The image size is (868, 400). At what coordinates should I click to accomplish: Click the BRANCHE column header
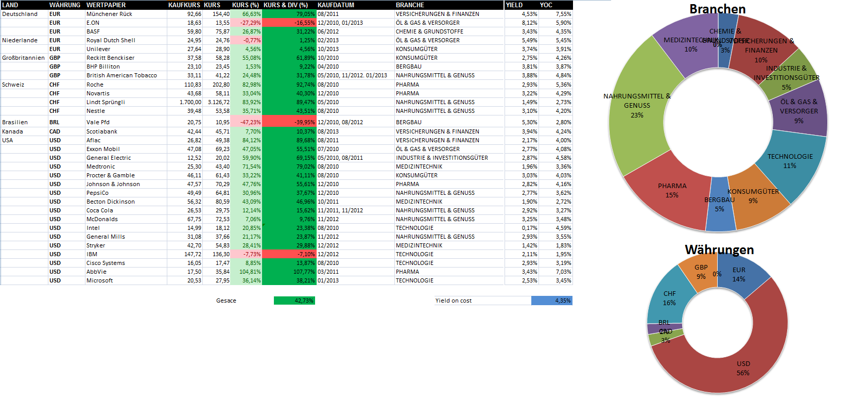tap(449, 5)
